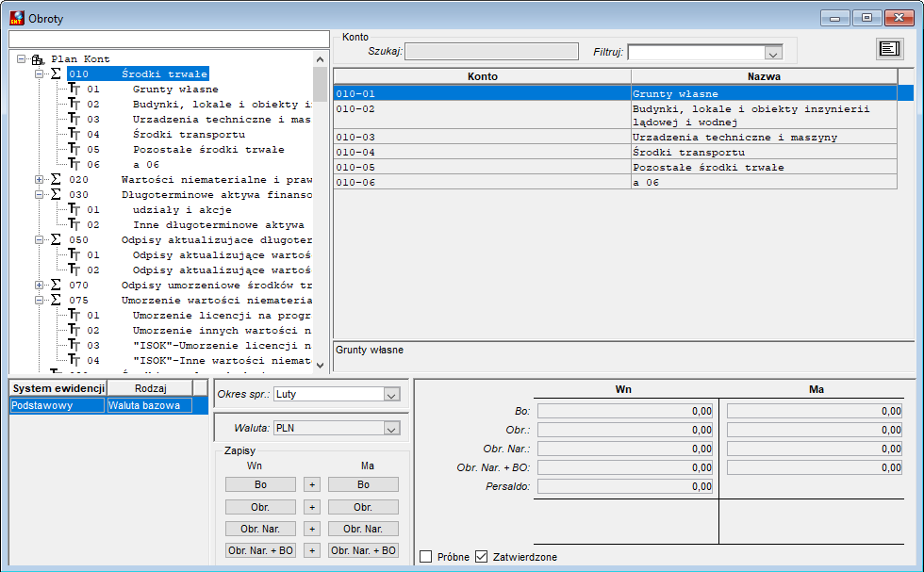Collapse the 010 Środki trwałe branch

[39, 74]
